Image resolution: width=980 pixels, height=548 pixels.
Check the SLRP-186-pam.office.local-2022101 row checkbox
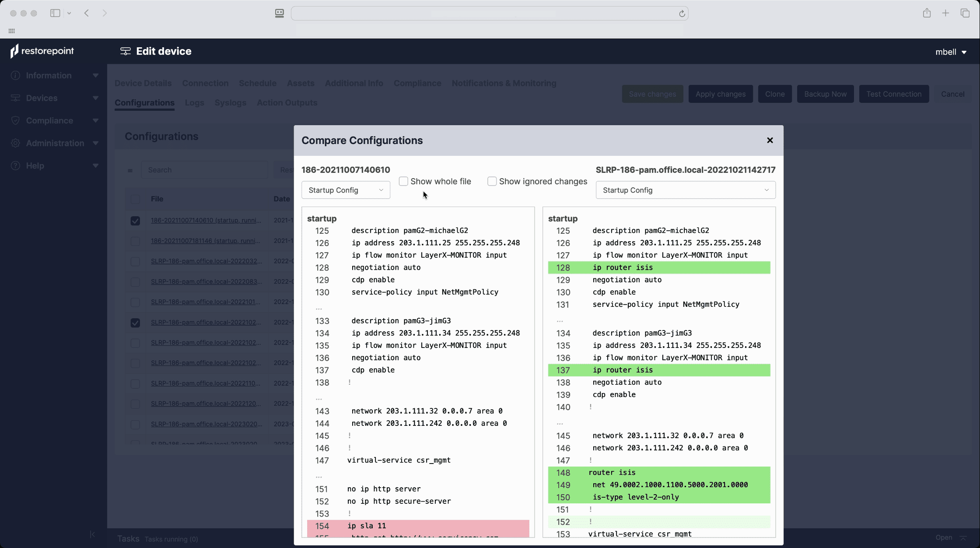click(135, 302)
